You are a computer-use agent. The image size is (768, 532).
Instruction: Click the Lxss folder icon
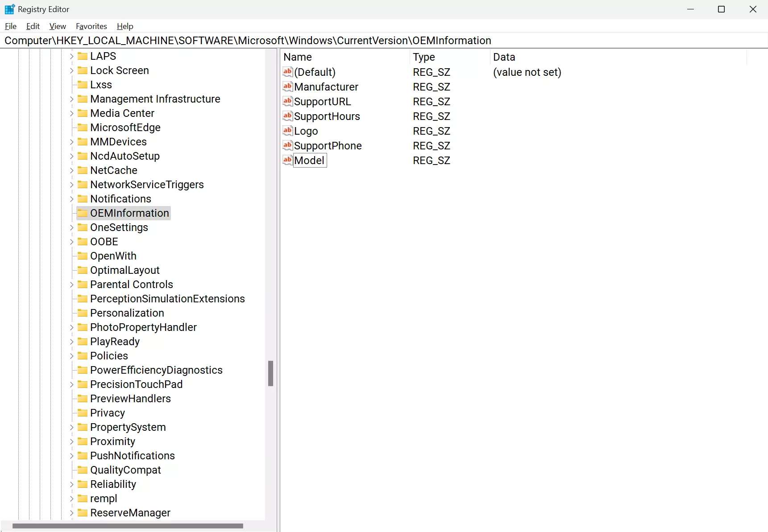tap(83, 84)
